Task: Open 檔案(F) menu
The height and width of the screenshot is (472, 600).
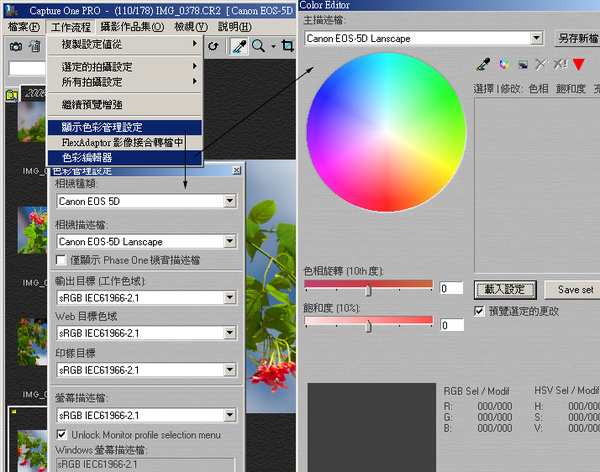Action: point(24,27)
